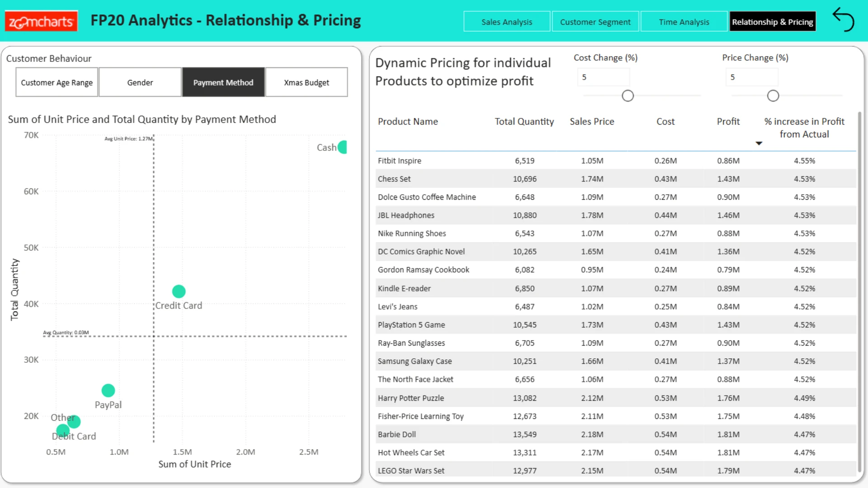Screen dimensions: 868x488
Task: Click Hot Wheels Car Set product
Action: 616,452
